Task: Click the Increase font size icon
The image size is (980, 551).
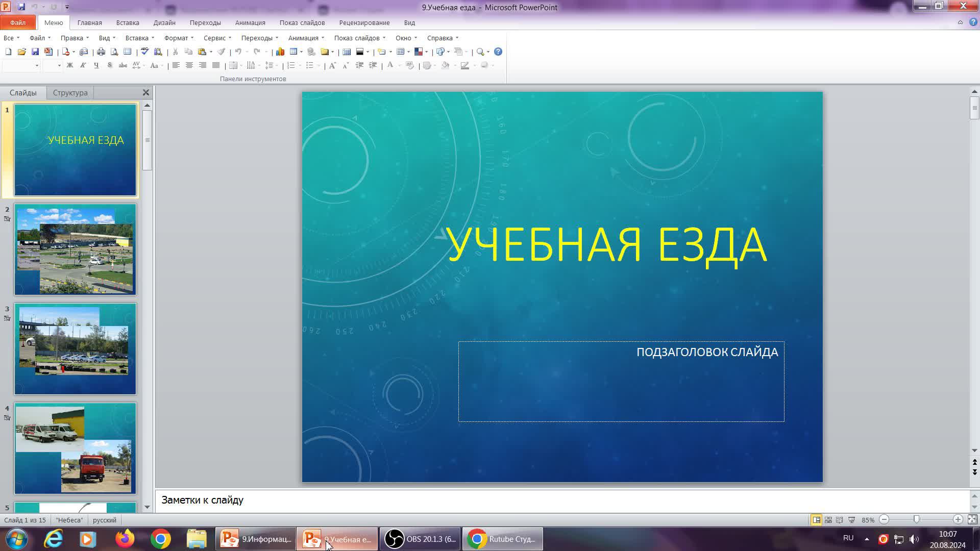Action: (332, 65)
